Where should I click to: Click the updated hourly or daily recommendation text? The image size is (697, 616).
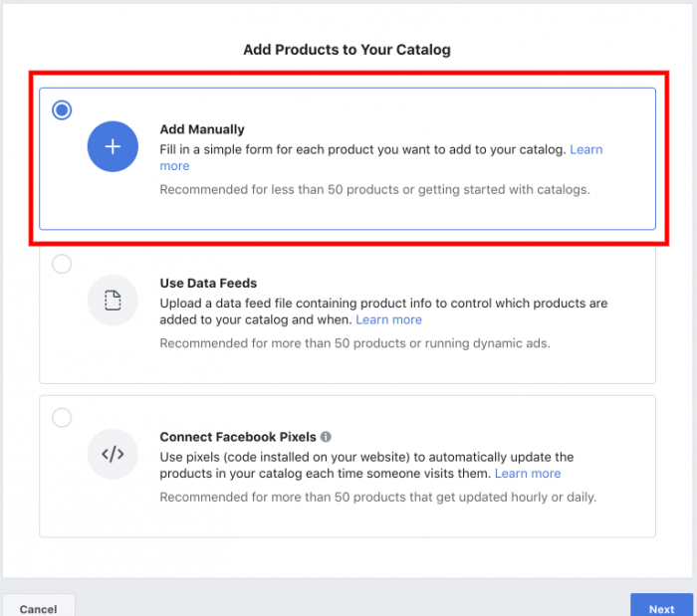point(377,497)
